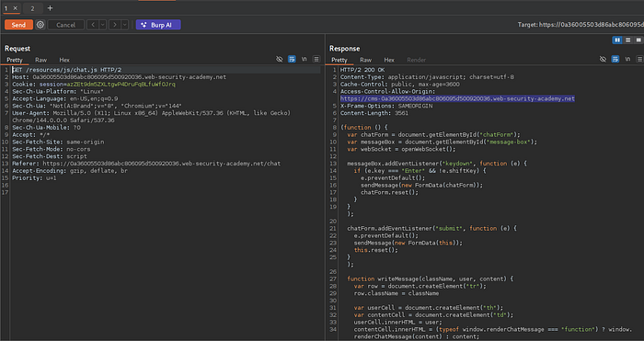The image size is (644, 341).
Task: Click Accept-Encoding header line
Action: [70, 171]
